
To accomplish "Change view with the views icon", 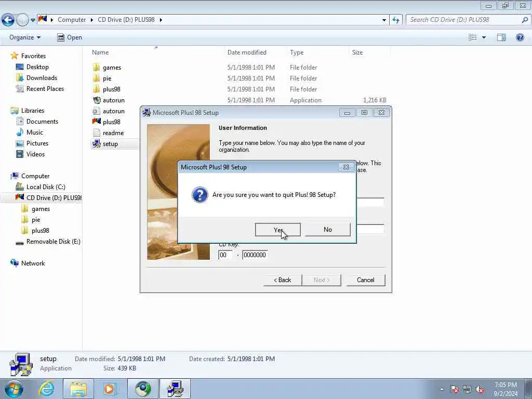I will (472, 37).
